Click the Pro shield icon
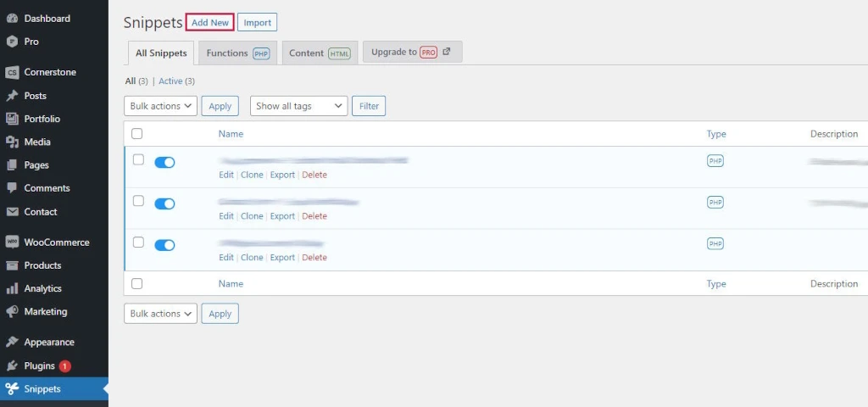This screenshot has height=407, width=868. [12, 42]
